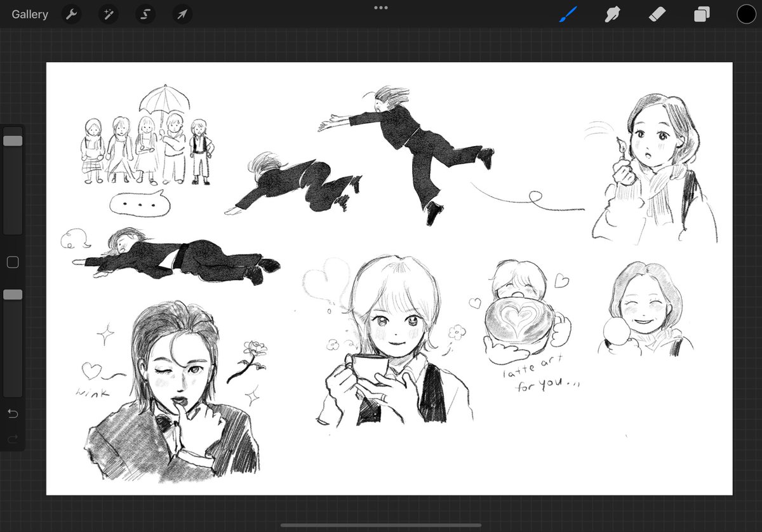Click the redo arrow on the sidebar
This screenshot has width=762, height=532.
(x=13, y=439)
